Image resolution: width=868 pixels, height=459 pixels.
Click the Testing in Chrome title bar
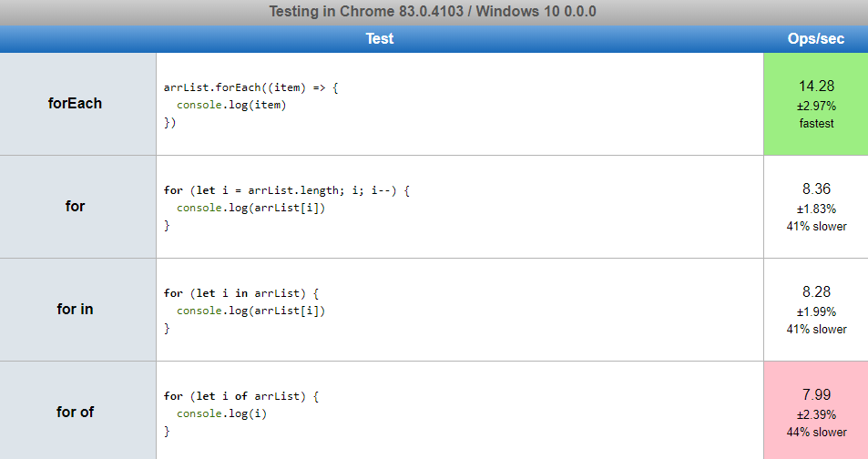click(x=434, y=12)
